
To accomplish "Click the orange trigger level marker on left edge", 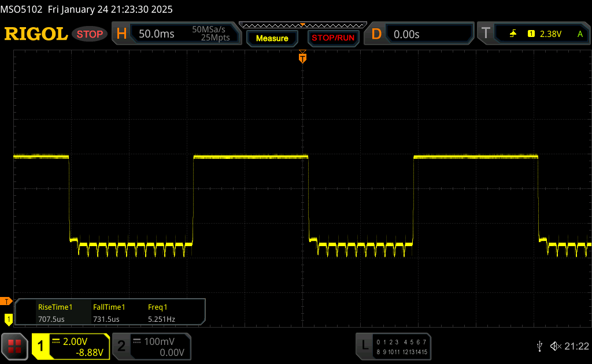I will coord(7,301).
